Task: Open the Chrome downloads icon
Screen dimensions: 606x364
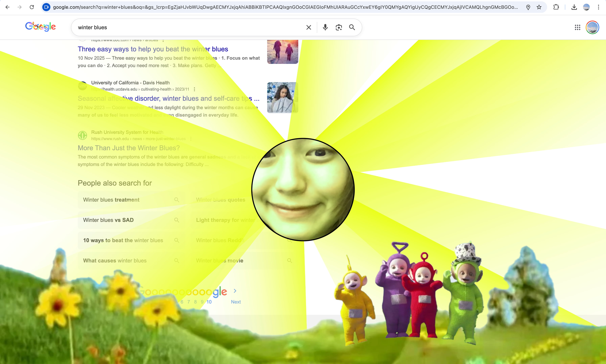Action: pyautogui.click(x=574, y=7)
